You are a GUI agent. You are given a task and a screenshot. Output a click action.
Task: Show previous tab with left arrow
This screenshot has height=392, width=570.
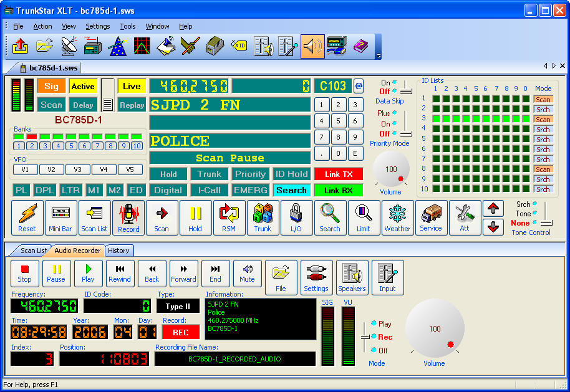545,66
